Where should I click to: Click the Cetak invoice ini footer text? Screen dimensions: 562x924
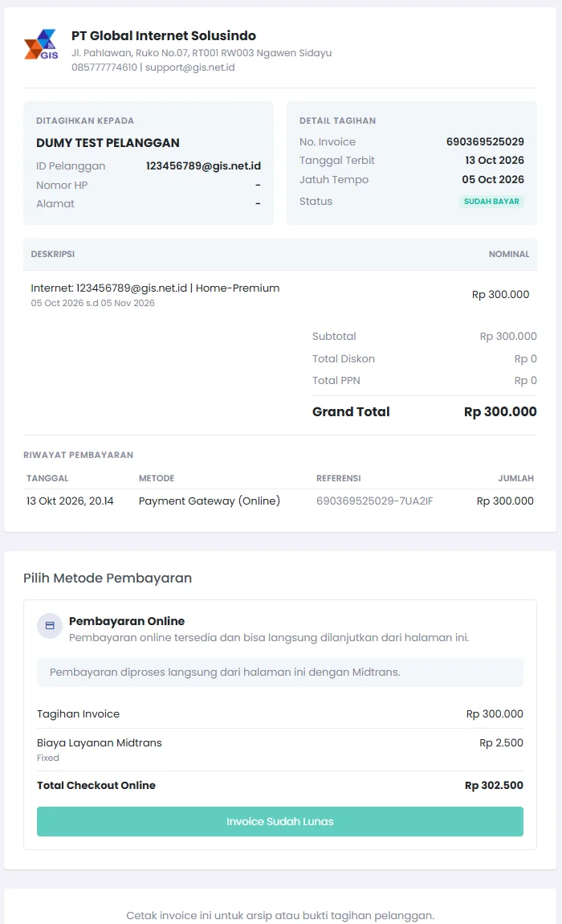coord(280,916)
